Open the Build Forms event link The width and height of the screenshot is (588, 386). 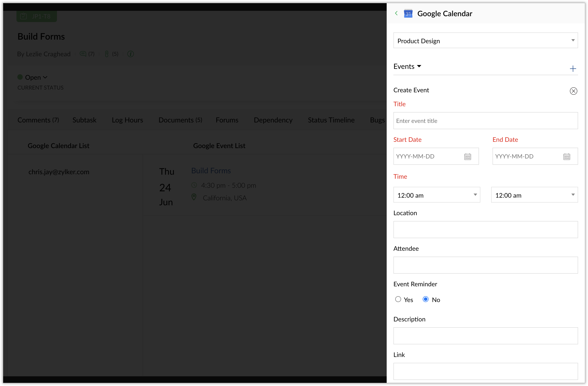pos(211,171)
